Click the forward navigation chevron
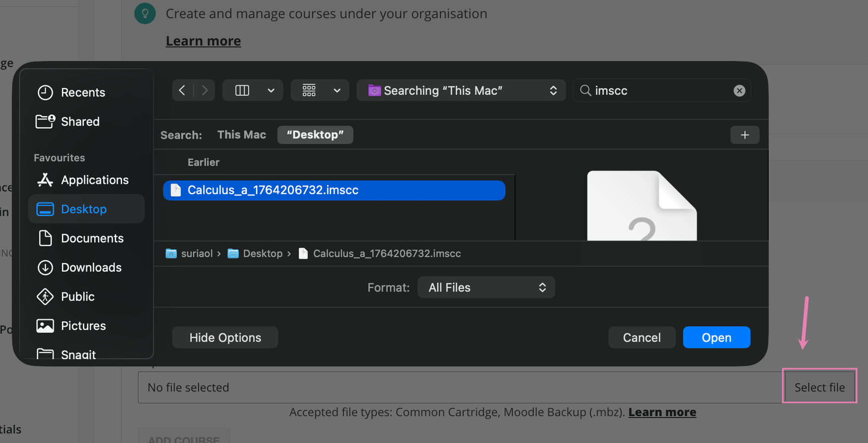Image resolution: width=868 pixels, height=443 pixels. click(204, 90)
